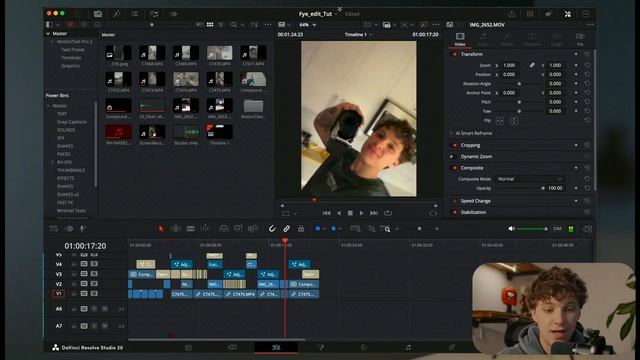
Task: Add a Zoom keyframe diamond
Action: pyautogui.click(x=576, y=65)
